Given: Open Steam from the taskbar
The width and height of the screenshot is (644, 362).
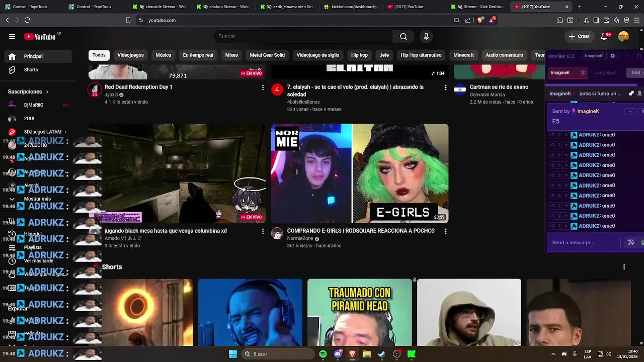Looking at the screenshot, I should (382, 354).
